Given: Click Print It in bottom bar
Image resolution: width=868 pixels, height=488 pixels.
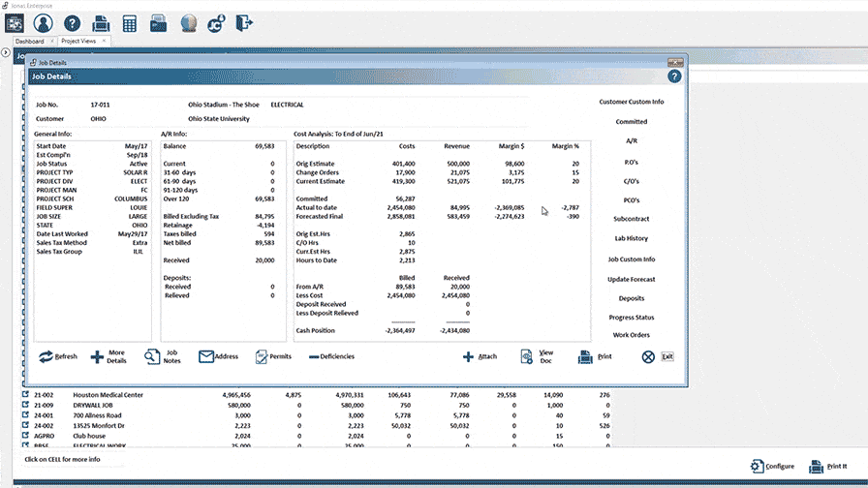Looking at the screenshot, I should click(x=828, y=467).
